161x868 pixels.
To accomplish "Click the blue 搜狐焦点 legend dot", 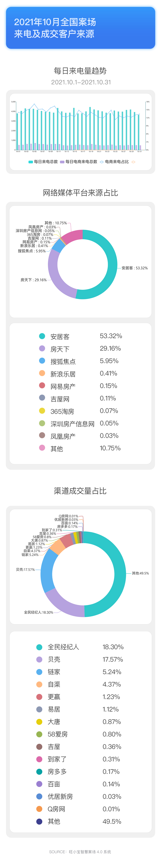I will point(42,361).
